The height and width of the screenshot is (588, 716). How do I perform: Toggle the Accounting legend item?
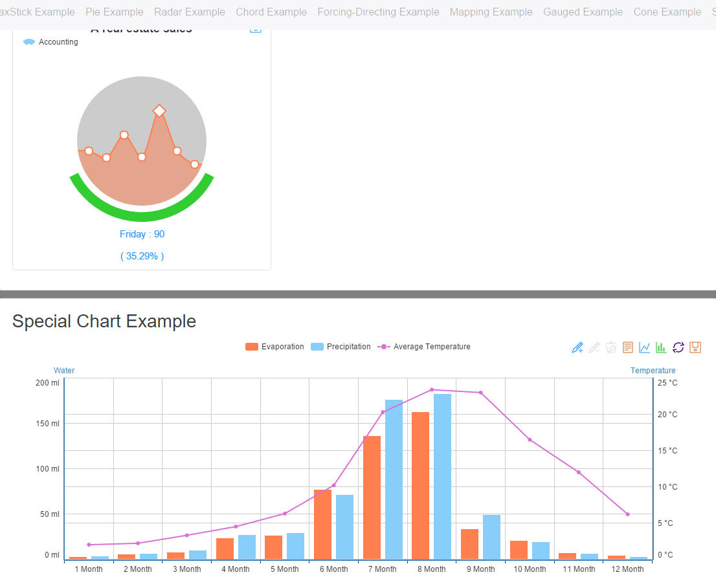[50, 41]
